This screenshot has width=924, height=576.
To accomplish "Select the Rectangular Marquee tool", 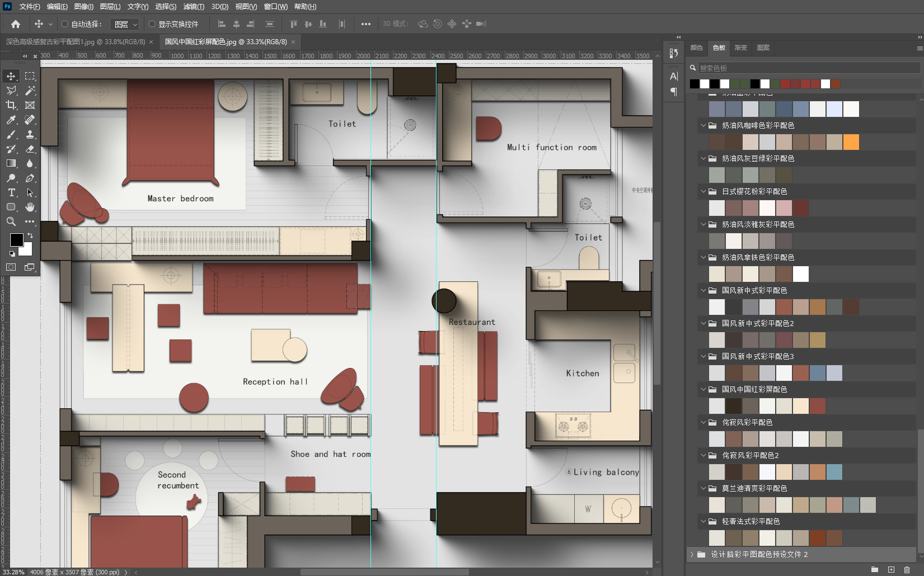I will click(x=30, y=76).
